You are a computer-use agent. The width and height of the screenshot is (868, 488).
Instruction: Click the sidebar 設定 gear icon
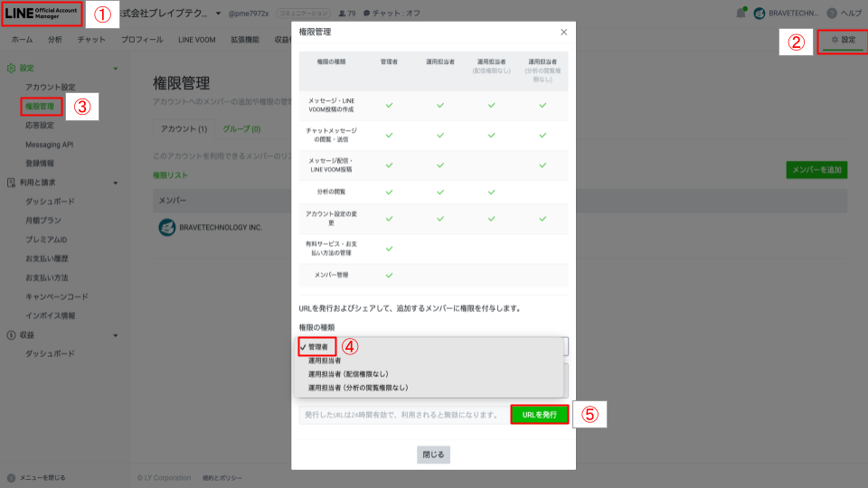tap(11, 68)
